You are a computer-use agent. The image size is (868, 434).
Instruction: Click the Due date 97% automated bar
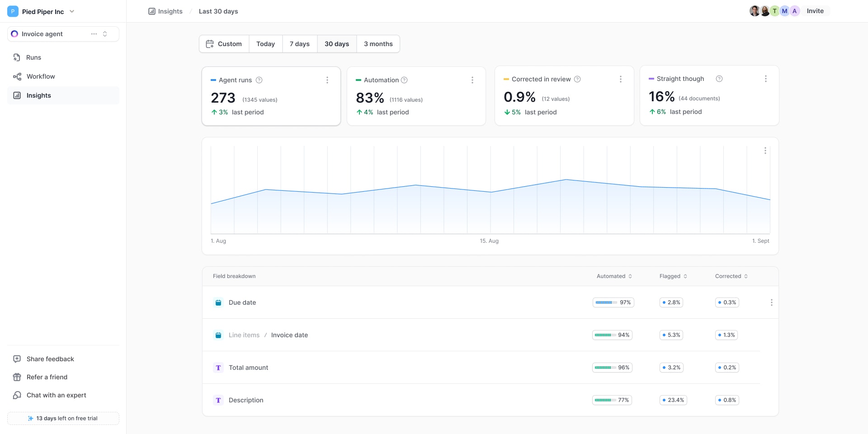613,302
